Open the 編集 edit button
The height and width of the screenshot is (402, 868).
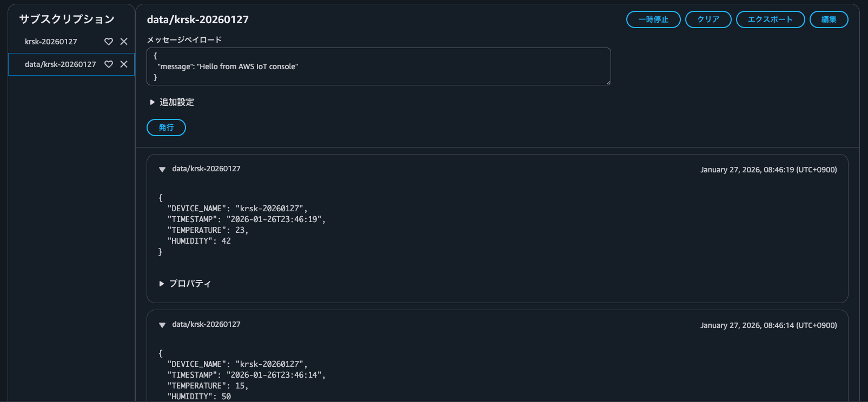tap(829, 19)
